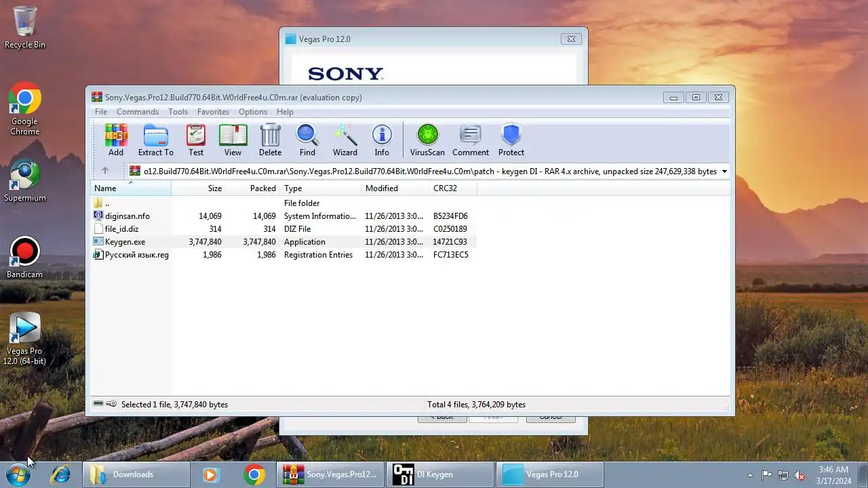Open the Options menu

(x=253, y=112)
